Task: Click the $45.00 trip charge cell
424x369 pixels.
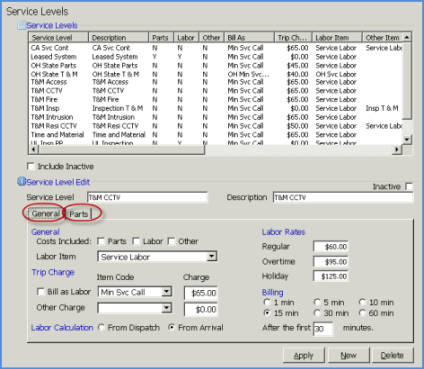Action: point(298,65)
